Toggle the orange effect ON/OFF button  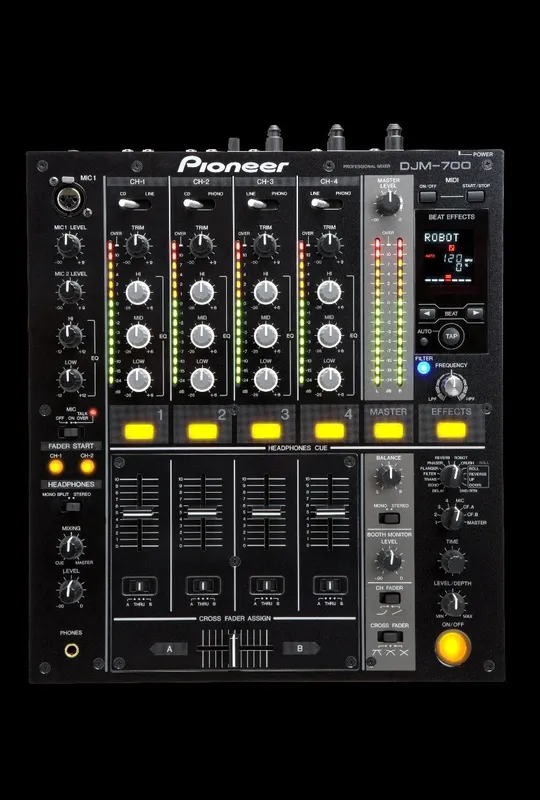click(453, 647)
